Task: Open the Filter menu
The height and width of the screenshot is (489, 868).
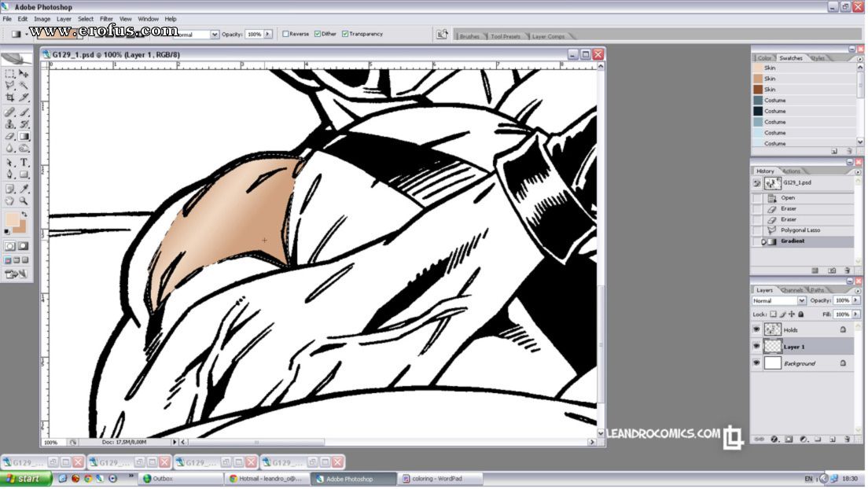Action: (106, 19)
